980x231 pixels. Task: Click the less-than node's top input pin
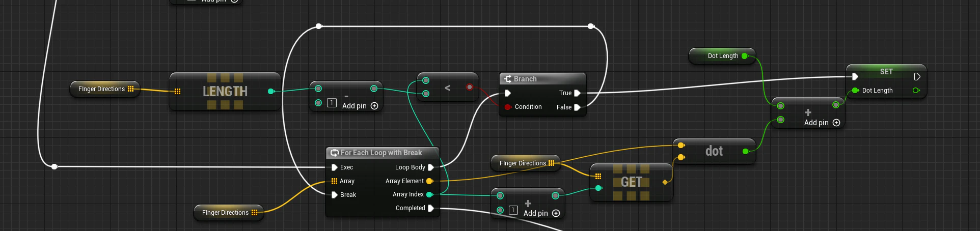tap(426, 80)
